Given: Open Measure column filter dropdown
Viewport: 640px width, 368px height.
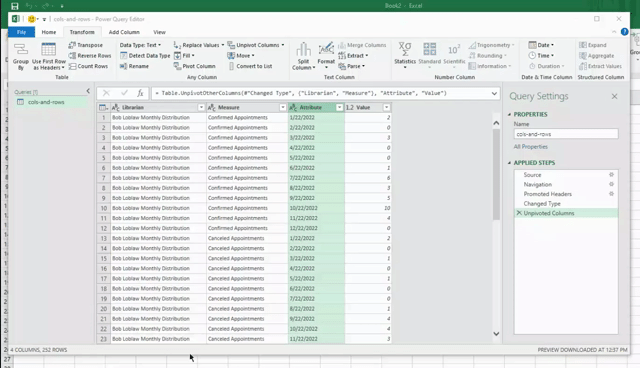Looking at the screenshot, I should pyautogui.click(x=282, y=107).
